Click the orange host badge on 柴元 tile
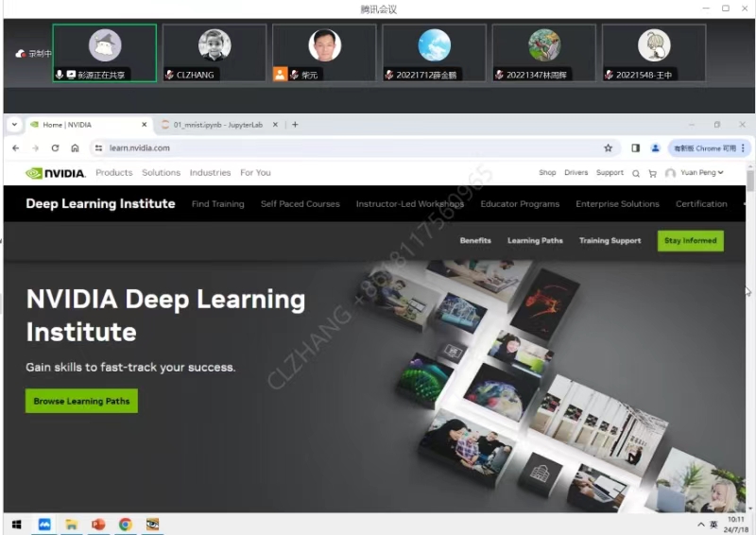Screen dimensions: 756x535 (x=280, y=74)
